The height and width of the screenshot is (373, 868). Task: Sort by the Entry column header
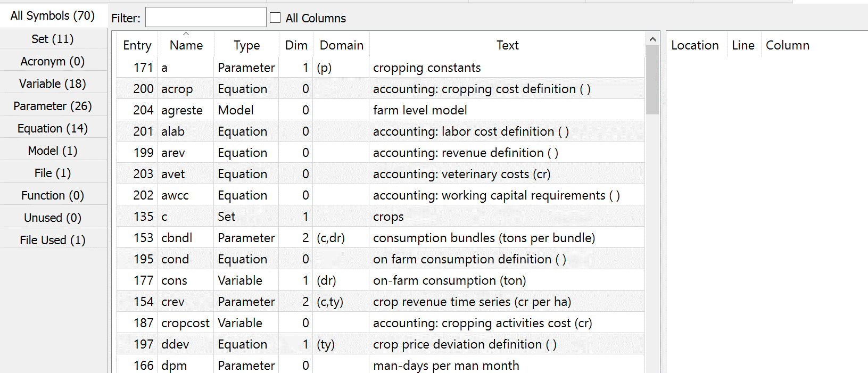point(137,46)
